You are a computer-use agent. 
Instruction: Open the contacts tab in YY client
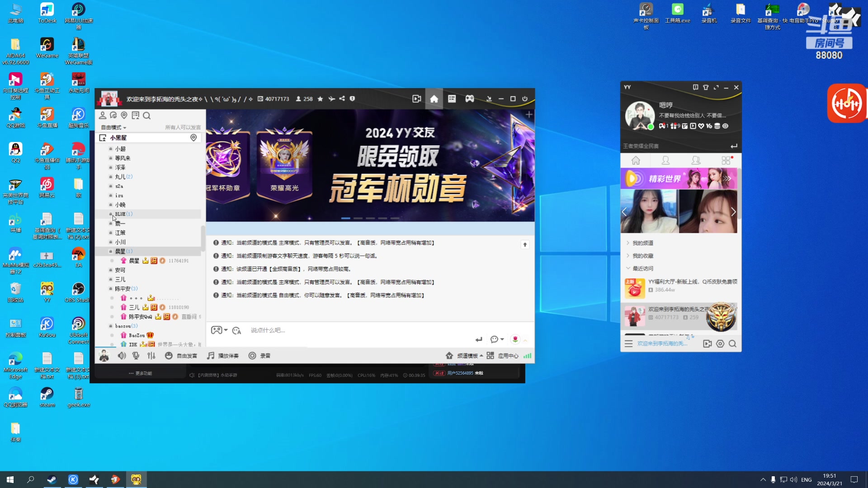pos(665,160)
